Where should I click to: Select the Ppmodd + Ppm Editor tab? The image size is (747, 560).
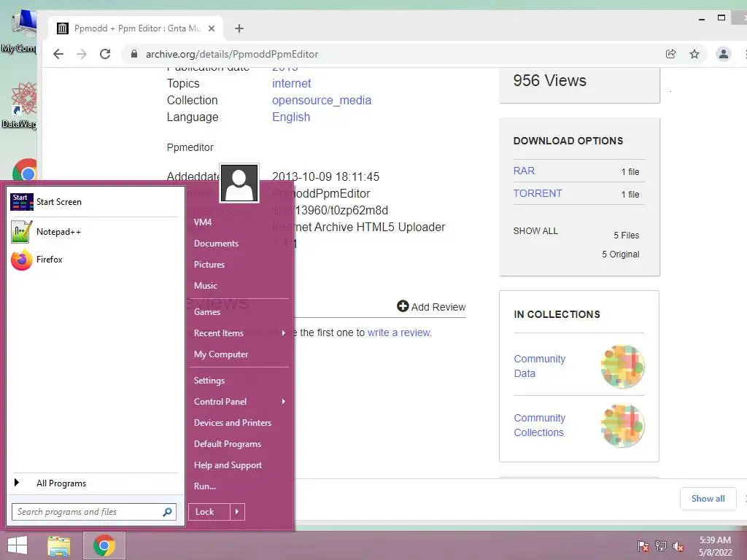[x=136, y=28]
